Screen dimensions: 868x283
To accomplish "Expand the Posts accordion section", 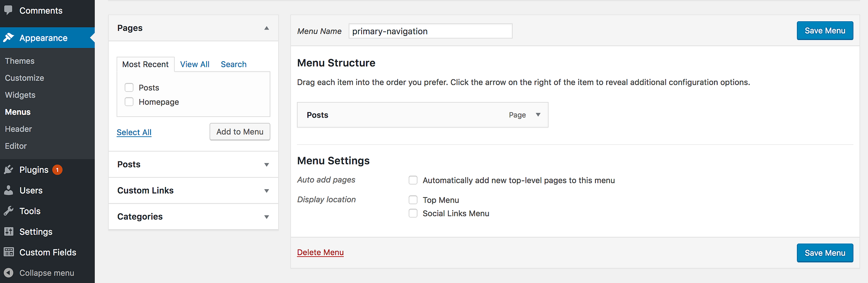I will [266, 165].
